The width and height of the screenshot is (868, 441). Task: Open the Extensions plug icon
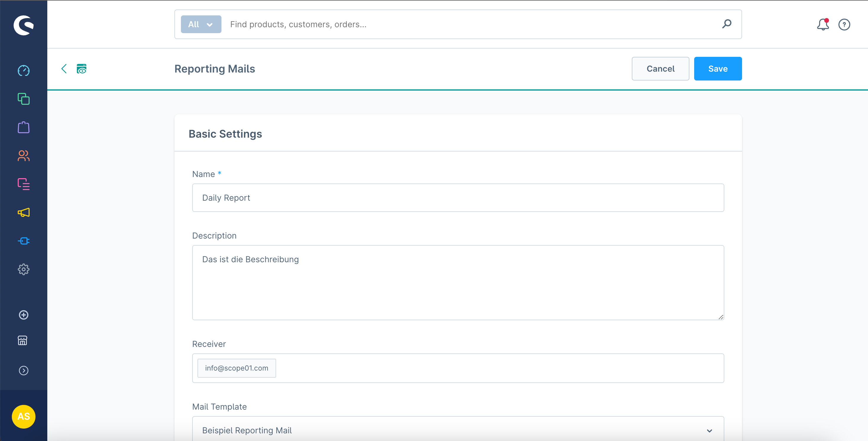point(24,241)
